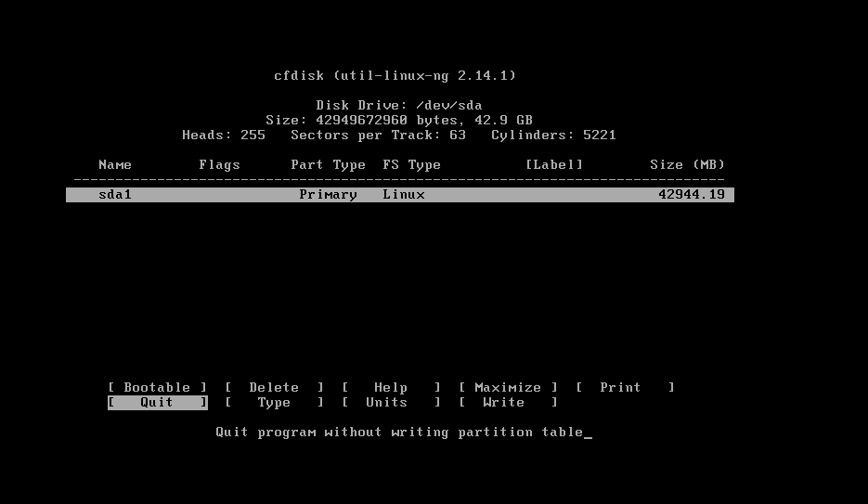Open the Help menu option
The width and height of the screenshot is (868, 504).
pyautogui.click(x=391, y=387)
